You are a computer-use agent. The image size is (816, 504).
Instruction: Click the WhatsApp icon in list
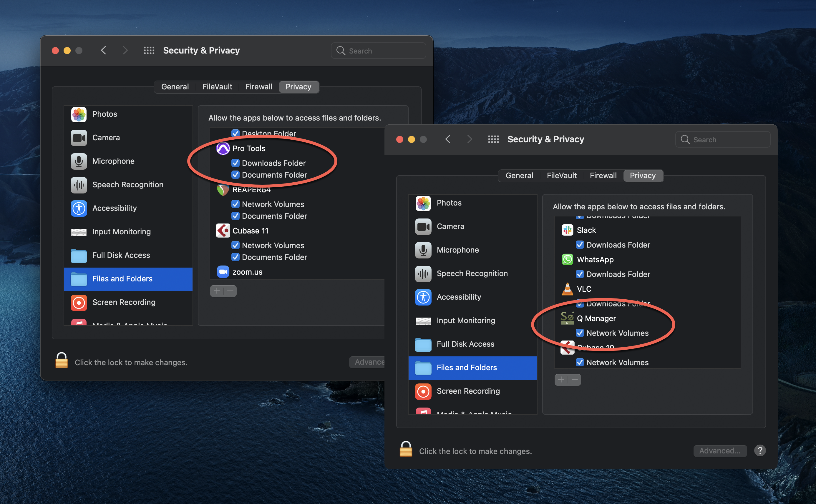coord(567,259)
